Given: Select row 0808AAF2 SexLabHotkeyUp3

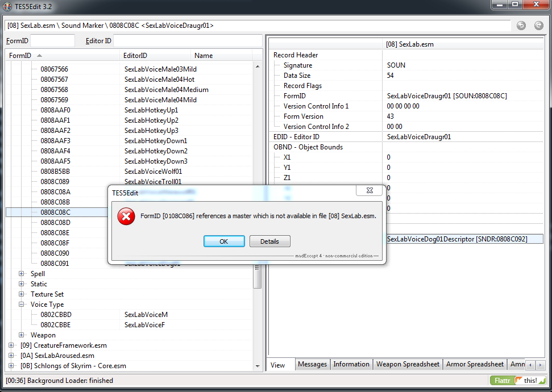Looking at the screenshot, I should (x=129, y=130).
